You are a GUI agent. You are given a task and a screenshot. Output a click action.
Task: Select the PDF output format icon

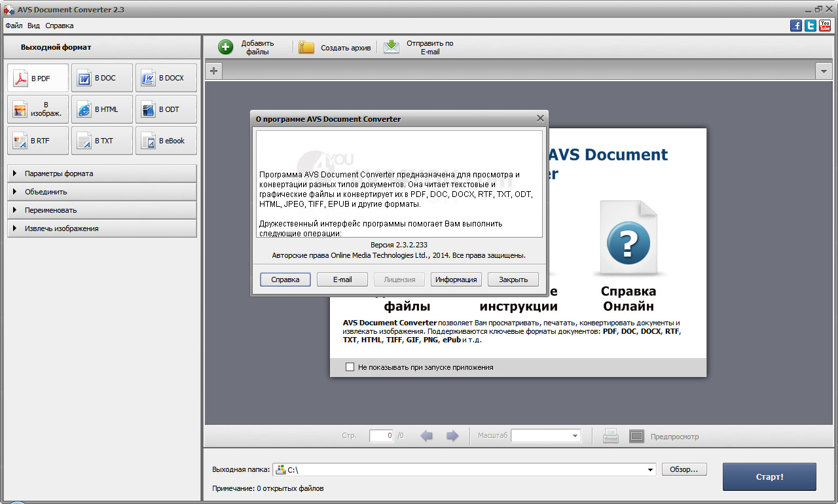(22, 78)
